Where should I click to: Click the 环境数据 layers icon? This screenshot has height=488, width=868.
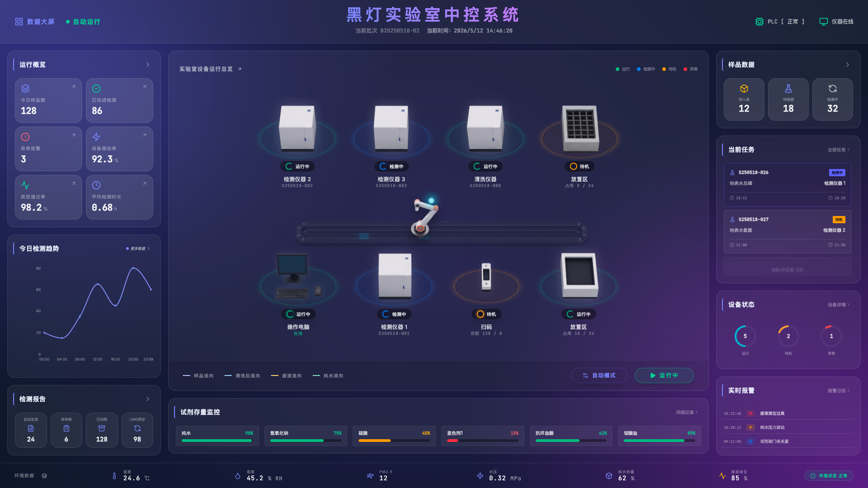44,476
